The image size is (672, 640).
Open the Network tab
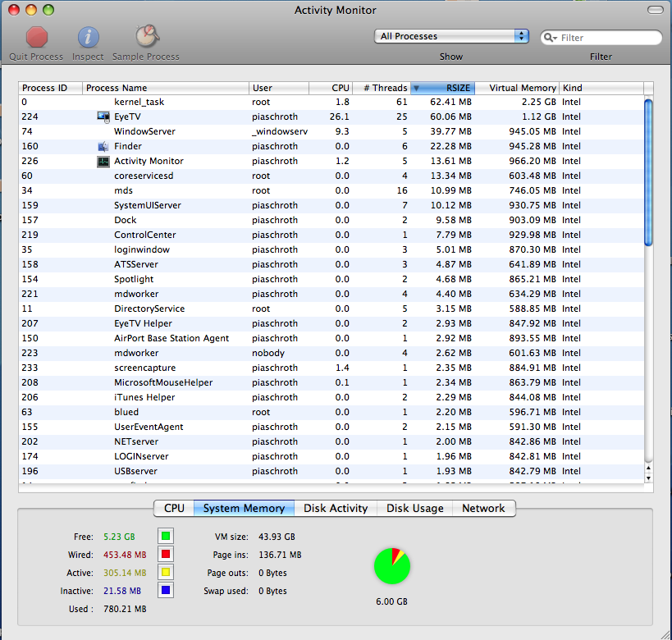[x=483, y=509]
